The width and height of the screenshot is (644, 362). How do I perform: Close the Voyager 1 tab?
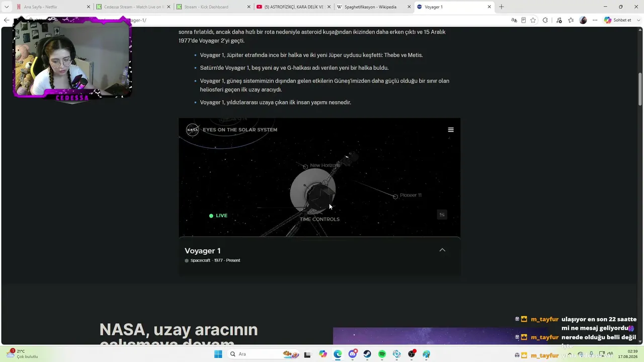click(x=489, y=7)
